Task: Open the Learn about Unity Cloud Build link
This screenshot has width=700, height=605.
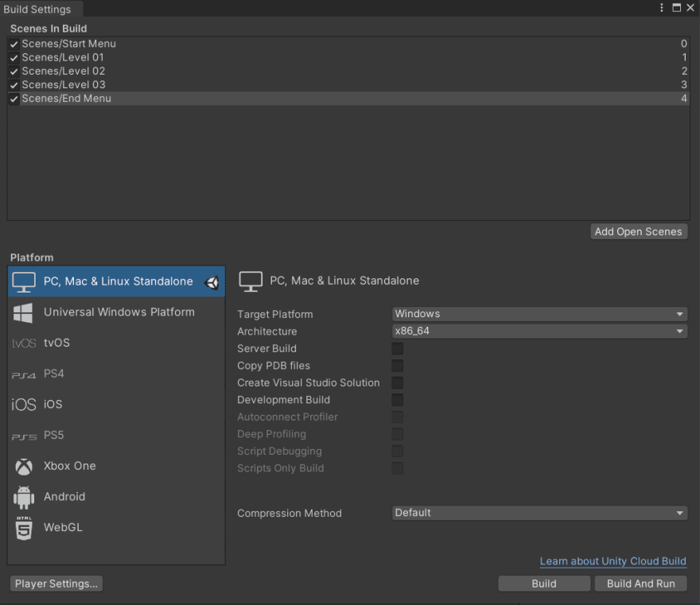Action: coord(613,561)
